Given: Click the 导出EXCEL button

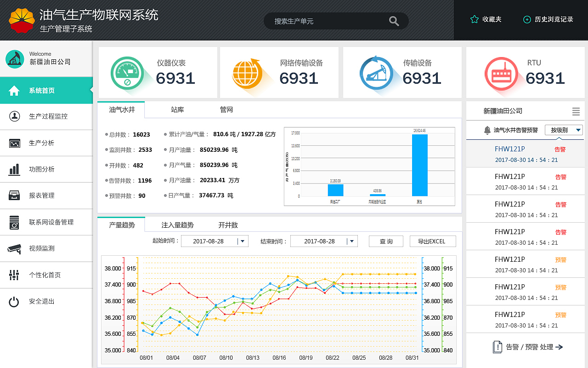Looking at the screenshot, I should pos(432,241).
